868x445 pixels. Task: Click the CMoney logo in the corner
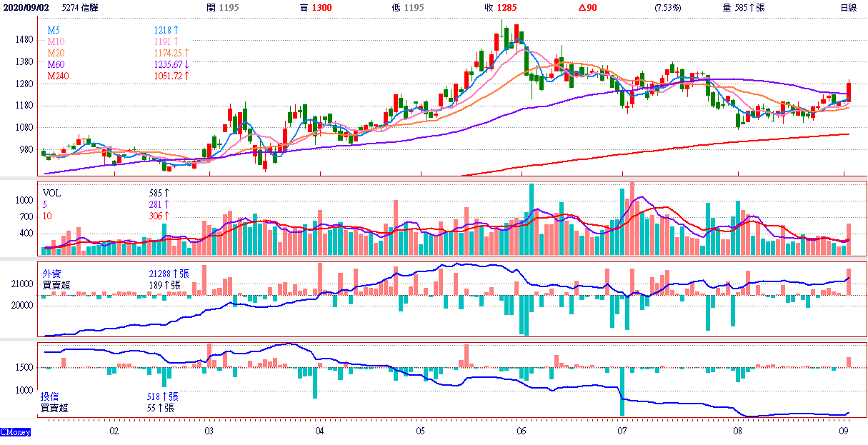click(x=15, y=432)
